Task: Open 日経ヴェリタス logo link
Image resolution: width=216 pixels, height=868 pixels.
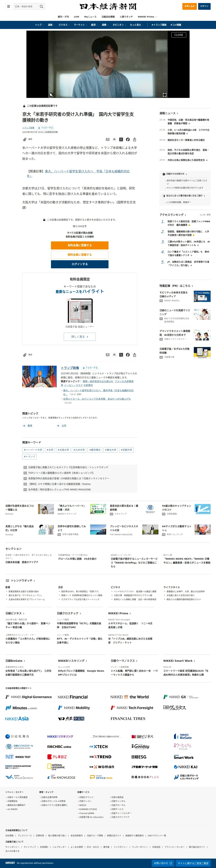Action: (x=175, y=708)
